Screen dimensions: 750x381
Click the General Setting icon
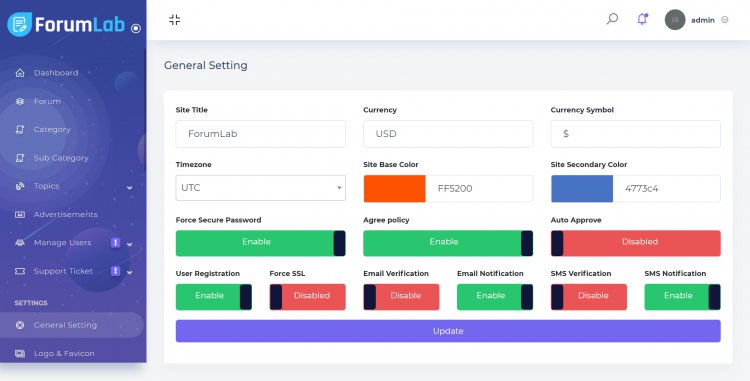(x=20, y=325)
